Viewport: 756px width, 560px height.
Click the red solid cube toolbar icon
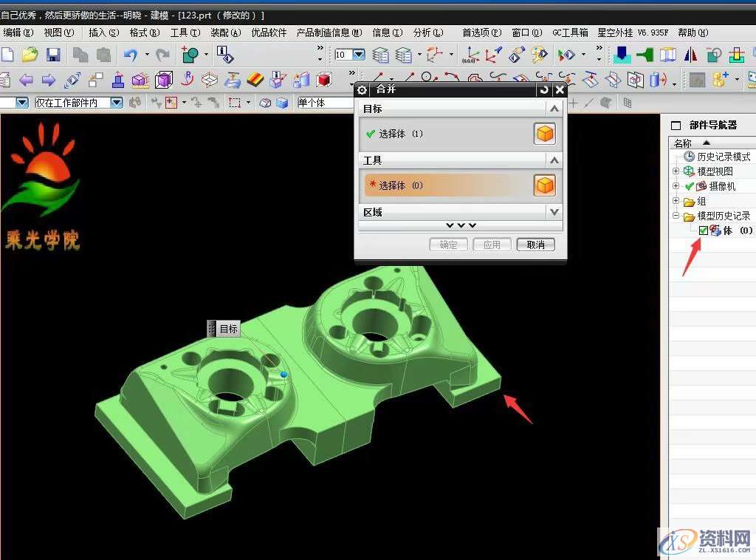pos(324,80)
